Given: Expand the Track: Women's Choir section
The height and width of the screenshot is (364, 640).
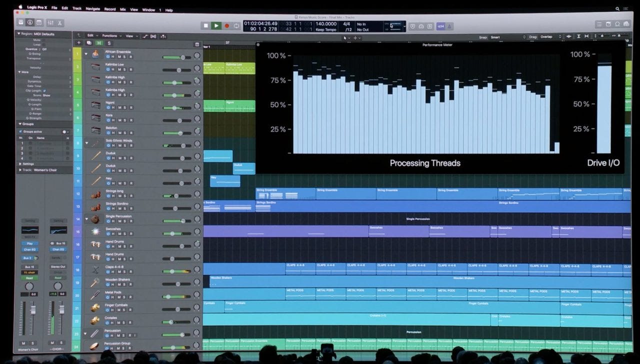Looking at the screenshot, I should point(20,170).
